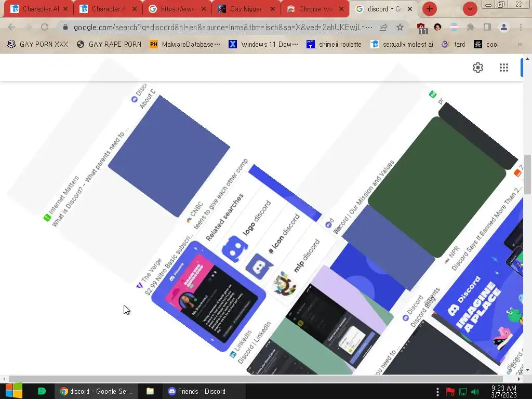
Task: Expand the tab search dropdown arrow
Action: (x=470, y=9)
